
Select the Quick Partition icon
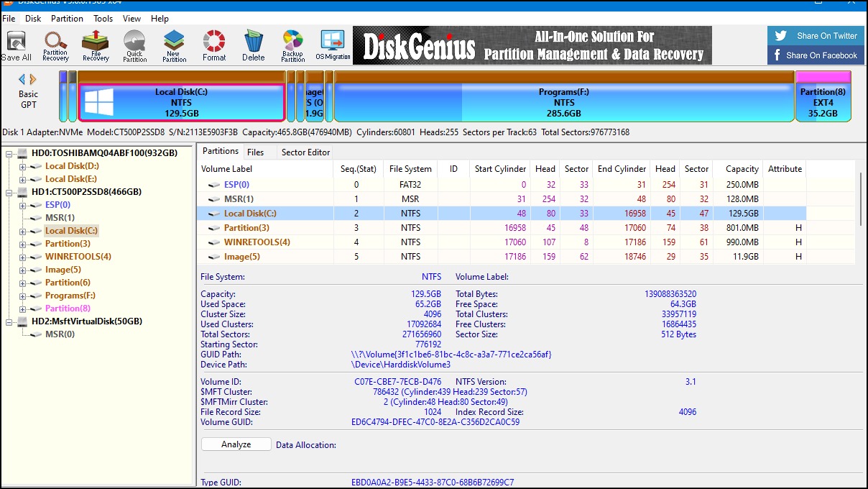[134, 45]
